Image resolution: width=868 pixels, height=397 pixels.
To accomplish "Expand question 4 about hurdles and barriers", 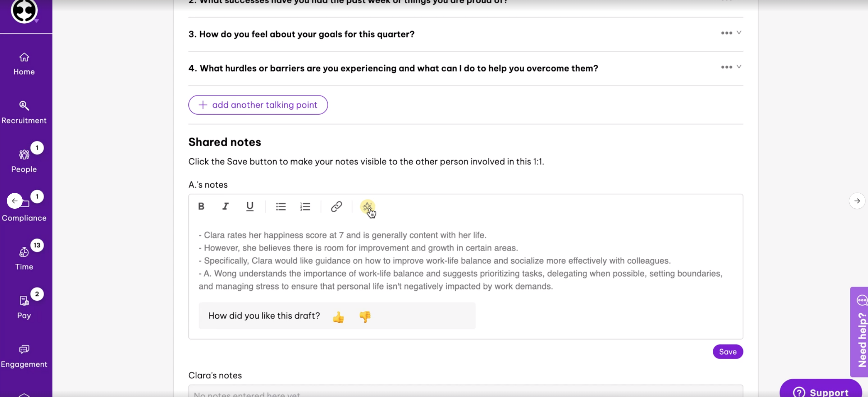I will (739, 67).
